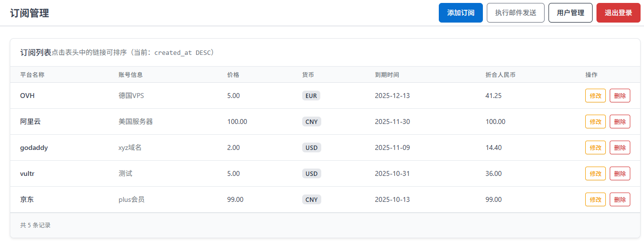
Task: Edit the 京东 plus会员 subscription
Action: pyautogui.click(x=595, y=199)
